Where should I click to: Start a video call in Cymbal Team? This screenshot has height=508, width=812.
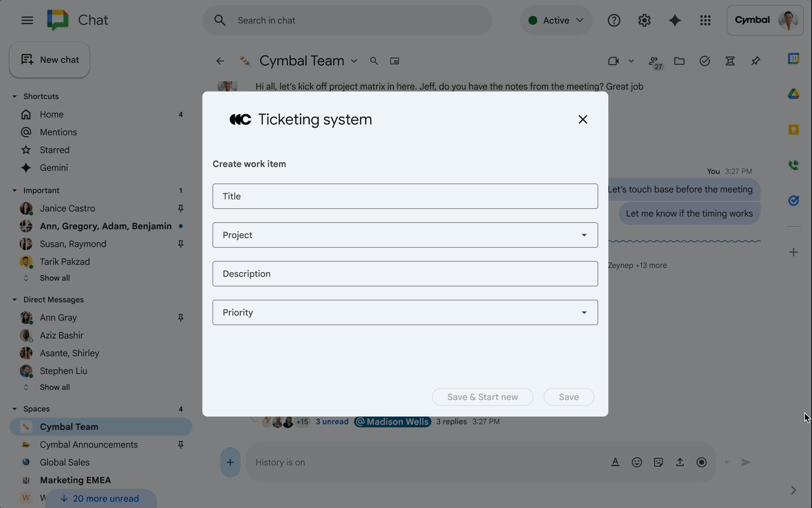click(x=613, y=60)
